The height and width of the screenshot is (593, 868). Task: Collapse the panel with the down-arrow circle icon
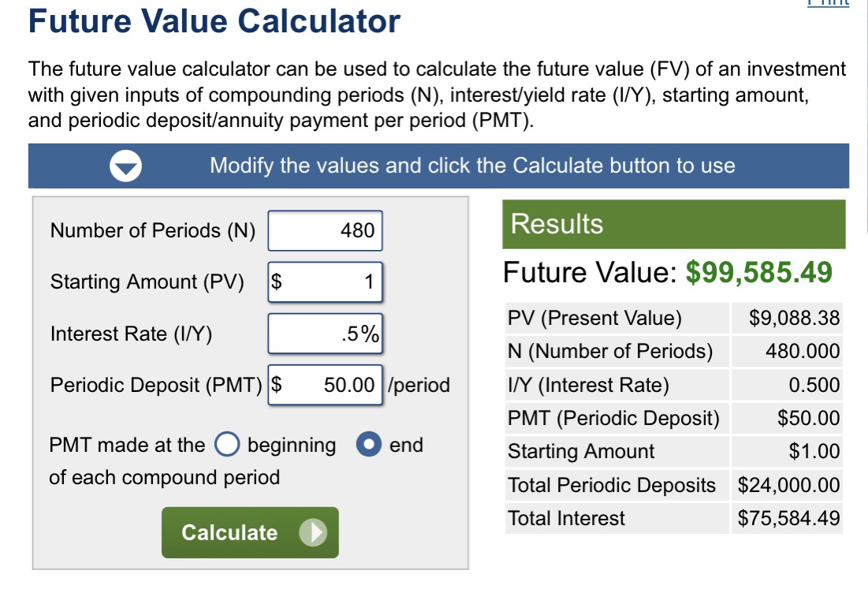coord(125,166)
